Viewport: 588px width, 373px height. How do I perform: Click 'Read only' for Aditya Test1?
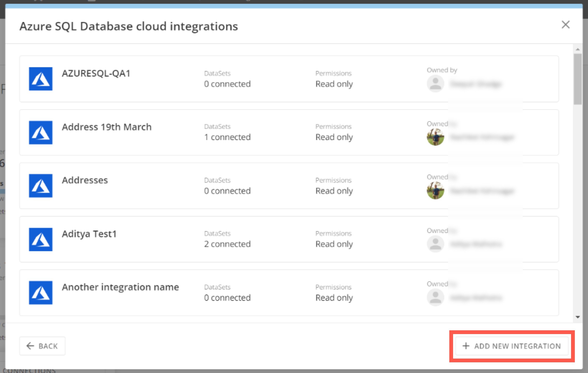[x=334, y=244]
